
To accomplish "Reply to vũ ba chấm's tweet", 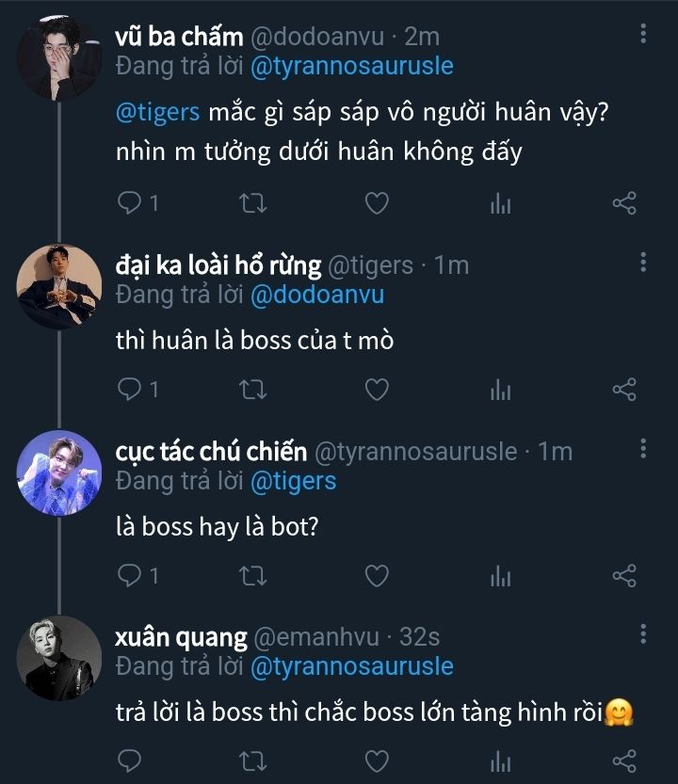I will click(132, 202).
